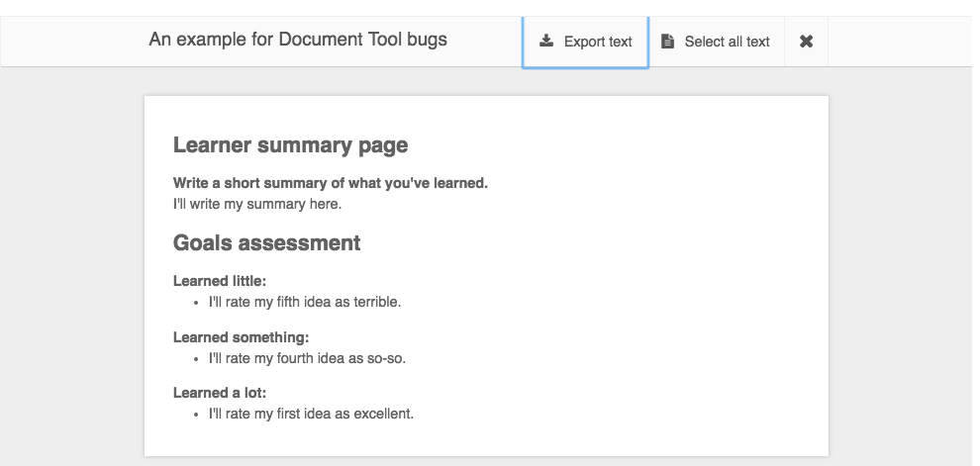Click the bullet before the fifth idea entry
Image resolution: width=980 pixels, height=466 pixels.
(196, 303)
